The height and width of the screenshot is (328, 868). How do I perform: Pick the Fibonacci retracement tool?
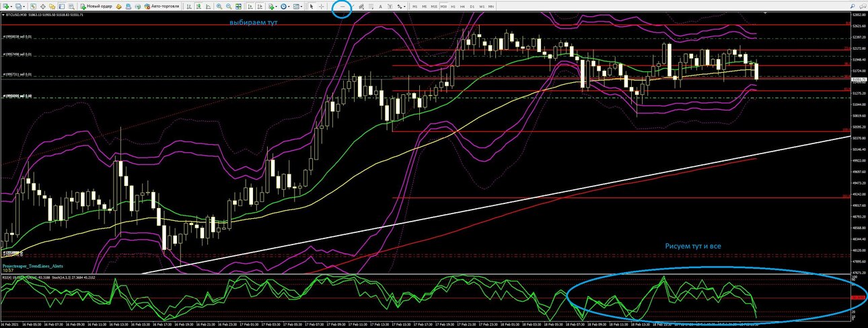(371, 6)
